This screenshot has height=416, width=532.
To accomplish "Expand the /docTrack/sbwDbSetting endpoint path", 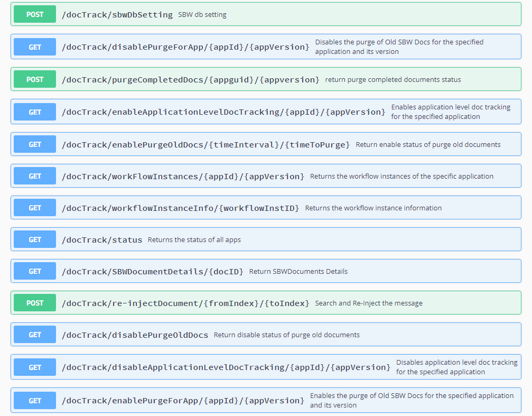I will click(x=117, y=15).
